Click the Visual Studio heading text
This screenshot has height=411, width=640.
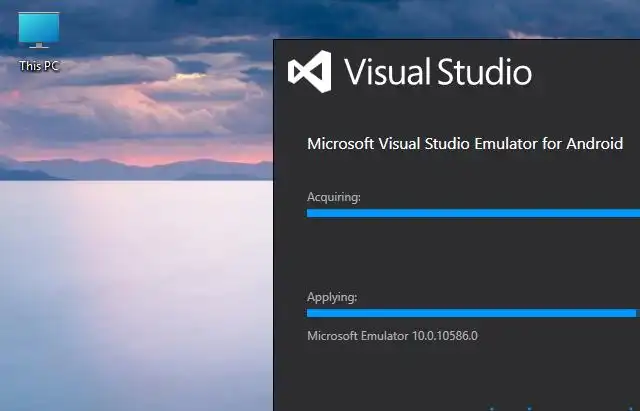pyautogui.click(x=438, y=72)
